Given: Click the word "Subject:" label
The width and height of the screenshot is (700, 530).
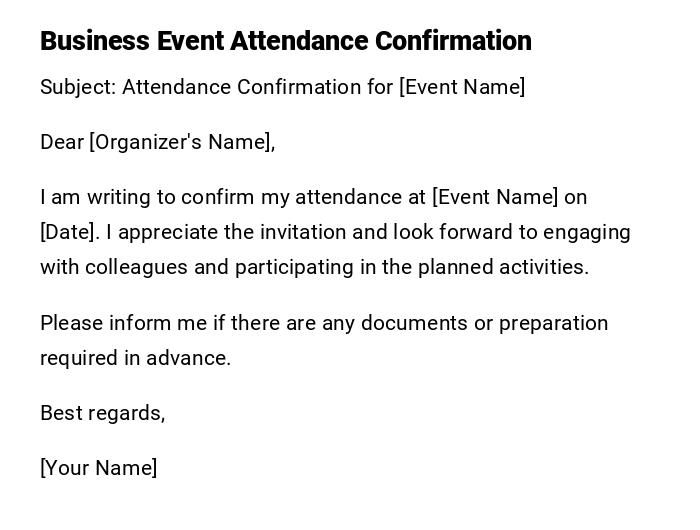Looking at the screenshot, I should [x=78, y=87].
